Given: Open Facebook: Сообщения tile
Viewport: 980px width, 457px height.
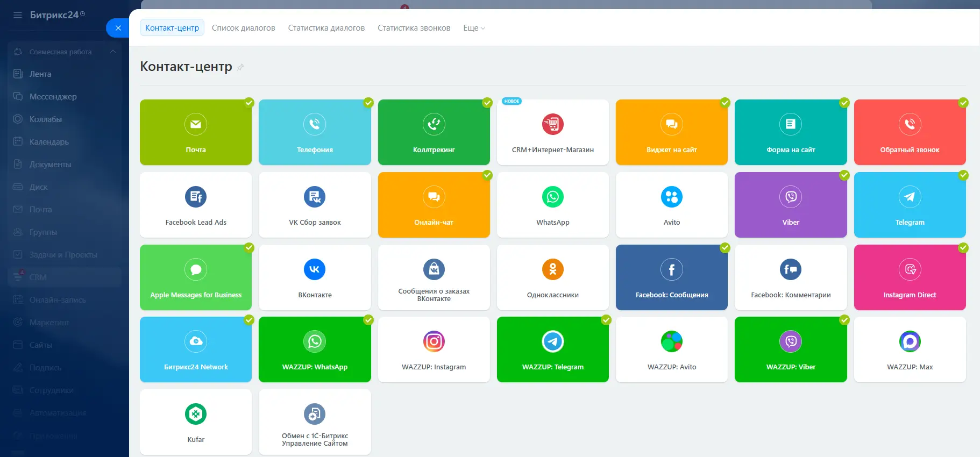Looking at the screenshot, I should tap(672, 277).
